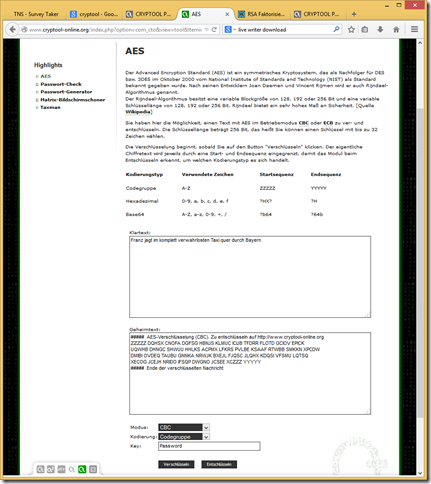Viewport: 431px width, 484px height.
Task: Click inside the Geheimtext text area
Action: click(x=250, y=373)
